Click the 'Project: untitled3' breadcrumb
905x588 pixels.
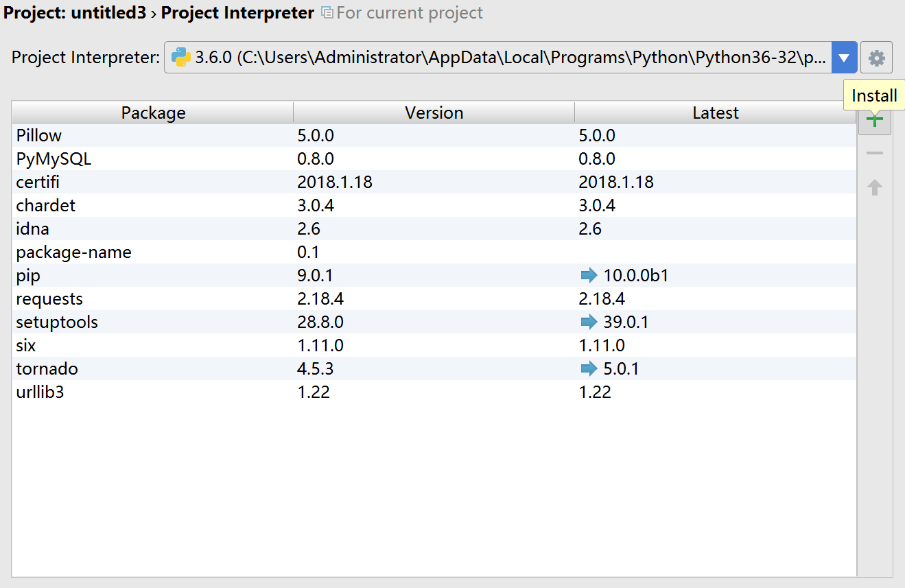click(75, 12)
